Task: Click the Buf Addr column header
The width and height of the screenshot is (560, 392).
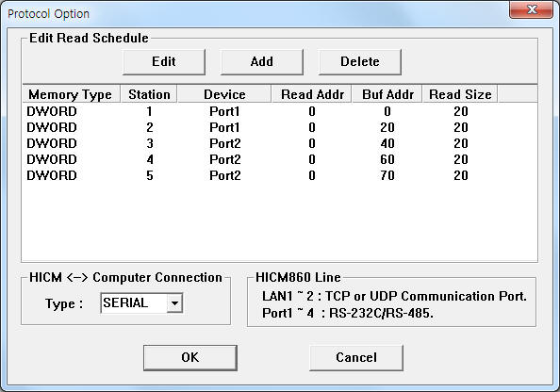Action: coord(387,94)
